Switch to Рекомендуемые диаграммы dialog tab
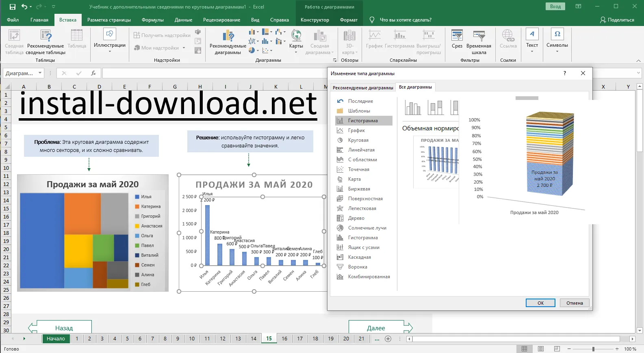 point(363,88)
